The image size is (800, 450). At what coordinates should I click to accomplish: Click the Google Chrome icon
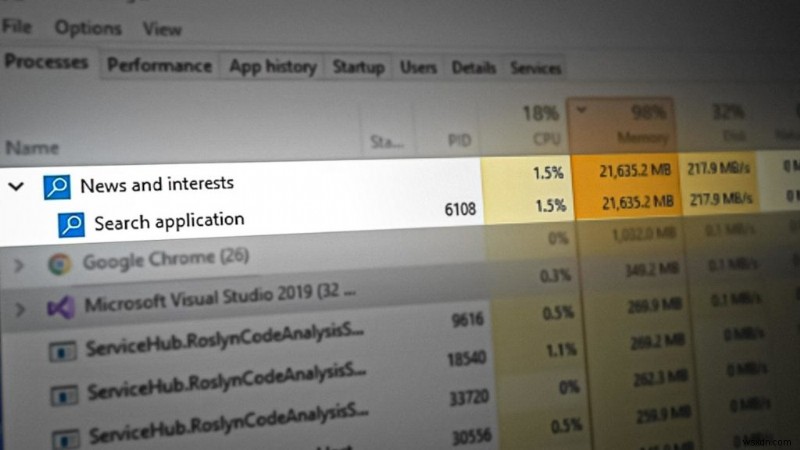click(x=60, y=264)
